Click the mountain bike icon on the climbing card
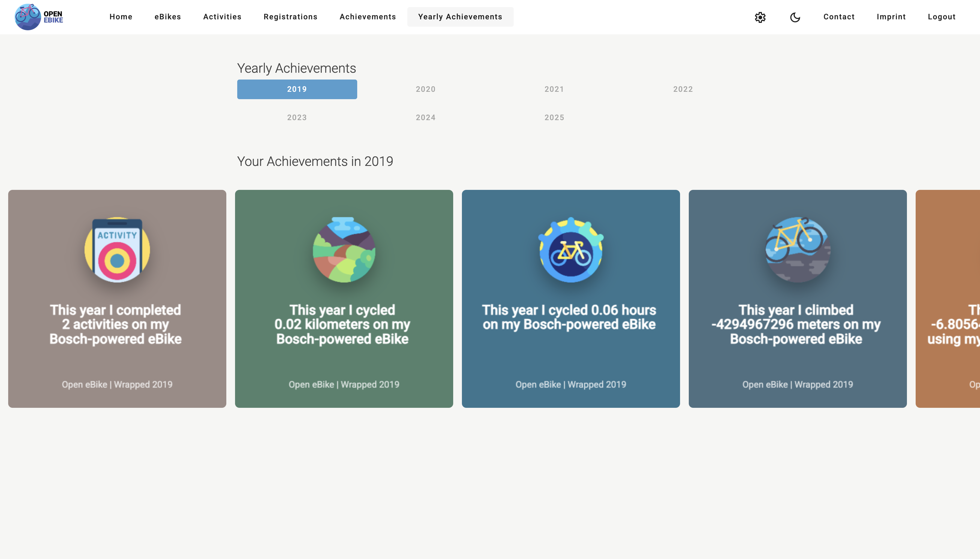Viewport: 980px width, 559px height. (798, 250)
